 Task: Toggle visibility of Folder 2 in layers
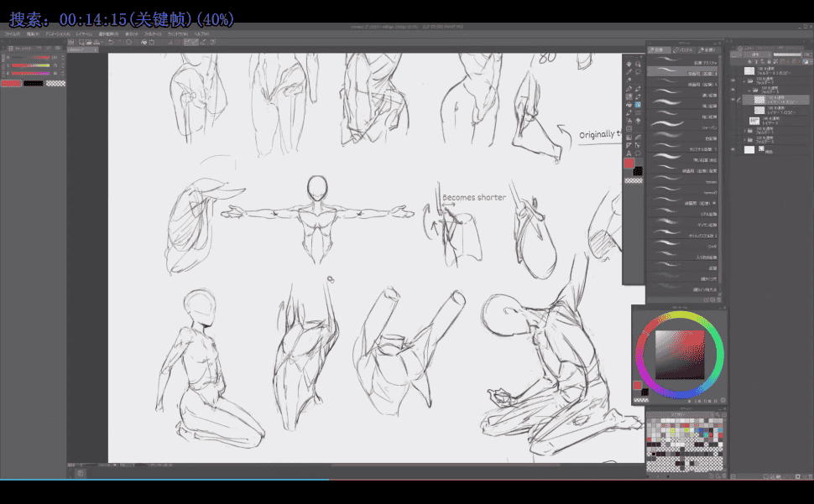point(733,81)
